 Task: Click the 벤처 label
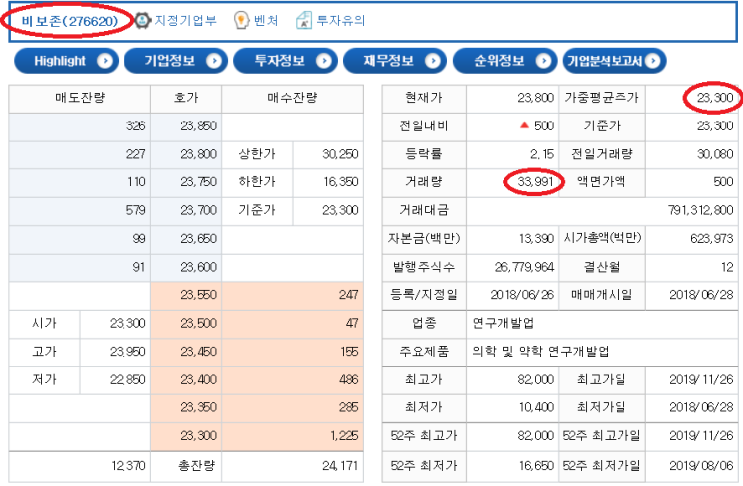pos(266,20)
